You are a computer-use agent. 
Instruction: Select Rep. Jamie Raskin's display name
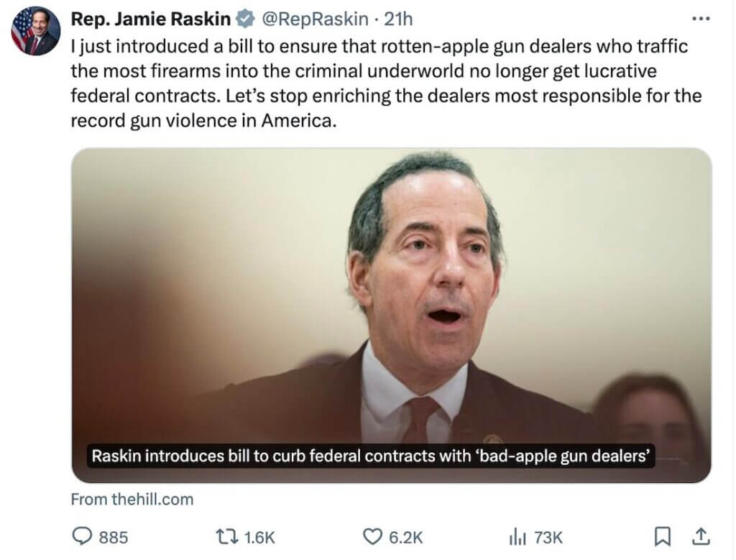pos(152,19)
